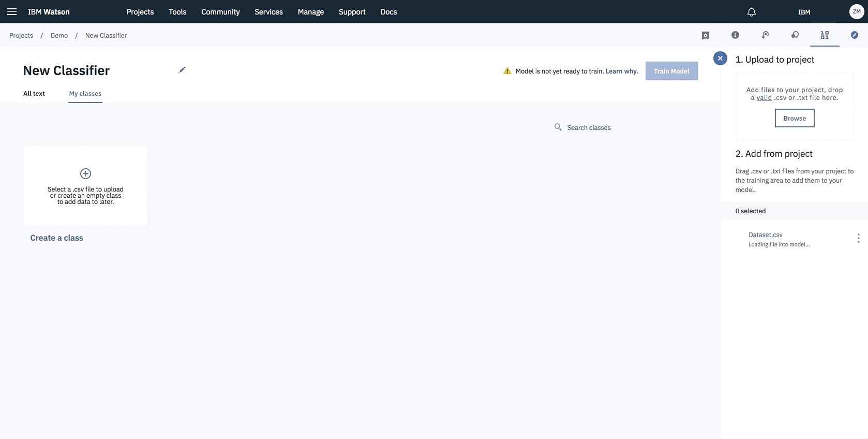Click the file drop zone area
Viewport: 868px width, 439px height.
click(x=795, y=106)
